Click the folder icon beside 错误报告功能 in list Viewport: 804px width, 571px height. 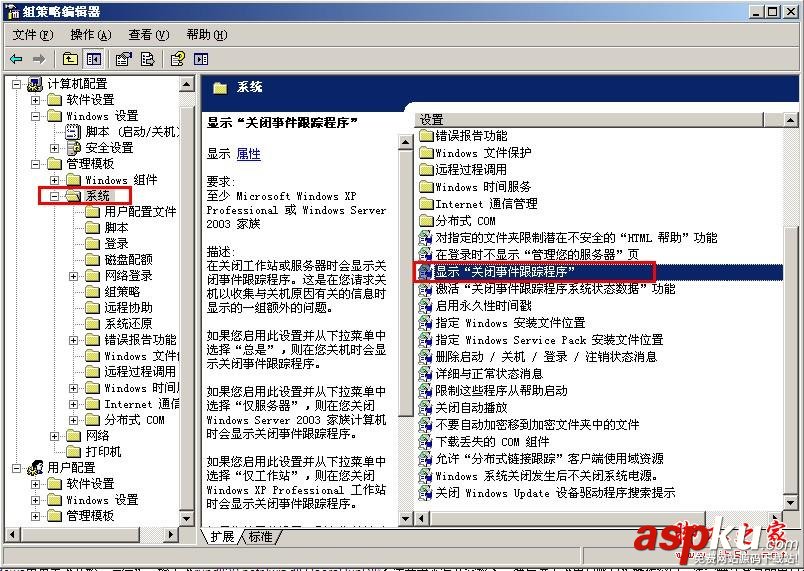(426, 136)
